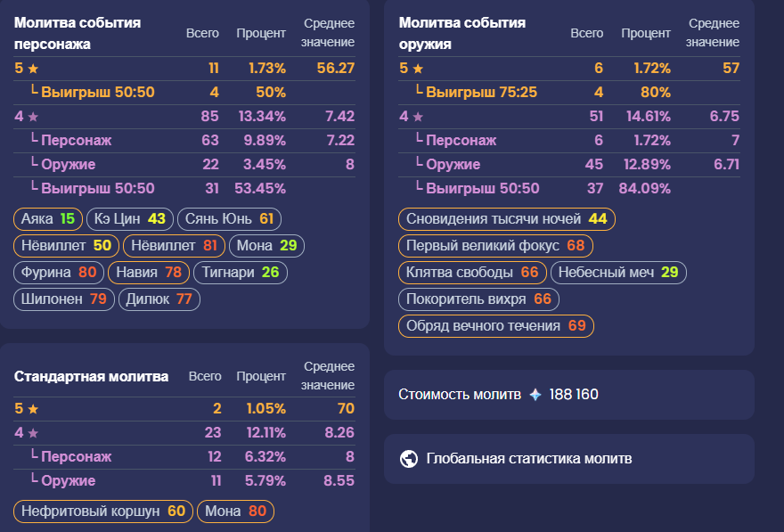
Task: Select the Небесный меч 29 badge
Action: 618,273
